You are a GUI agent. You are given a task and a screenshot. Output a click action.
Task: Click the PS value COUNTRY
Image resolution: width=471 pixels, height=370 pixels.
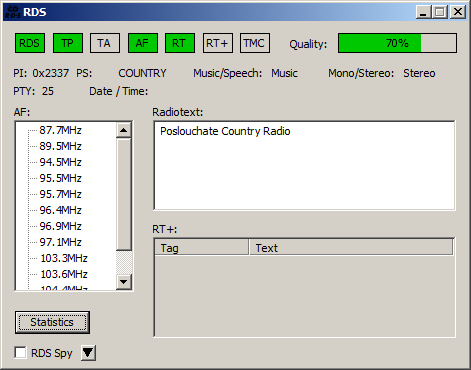point(142,73)
